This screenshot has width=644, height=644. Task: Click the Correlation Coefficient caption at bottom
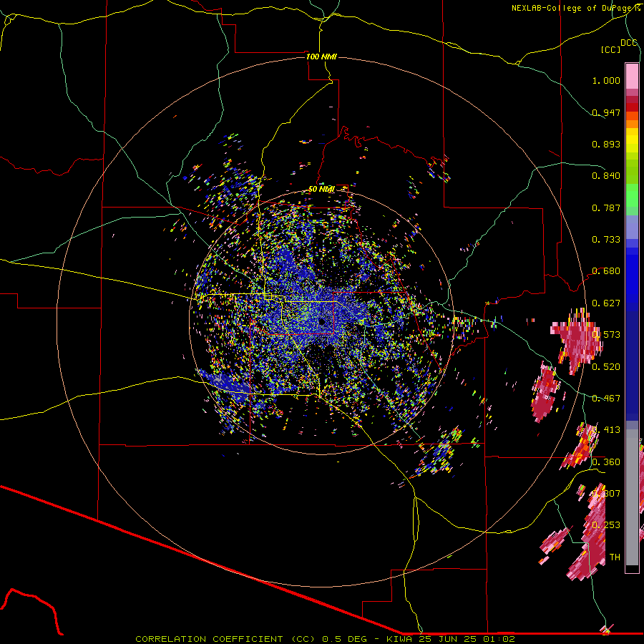click(x=325, y=639)
